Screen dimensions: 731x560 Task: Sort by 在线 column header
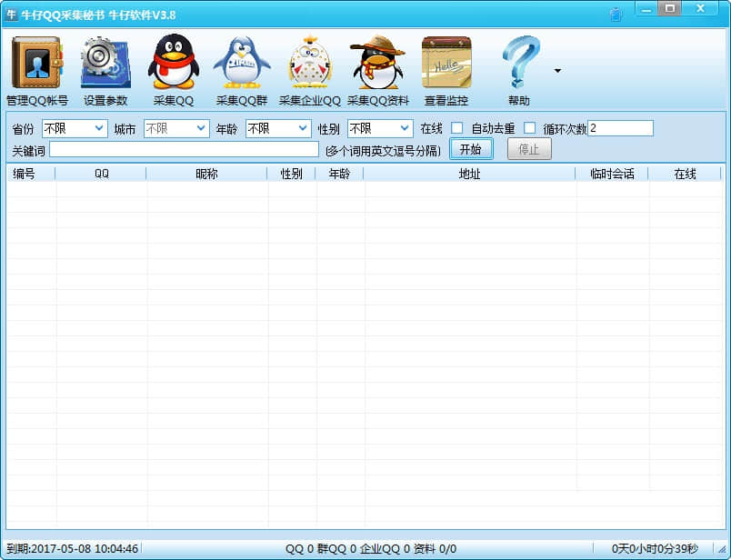[x=685, y=174]
